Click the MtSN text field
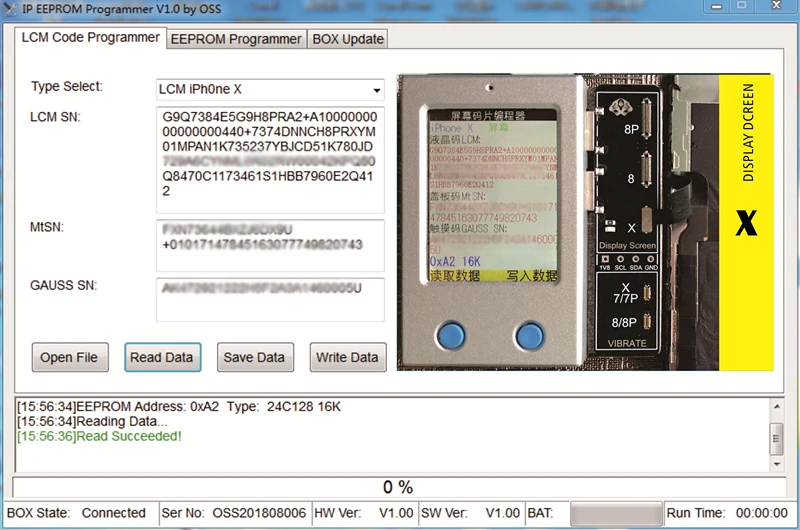The width and height of the screenshot is (800, 530). 270,245
